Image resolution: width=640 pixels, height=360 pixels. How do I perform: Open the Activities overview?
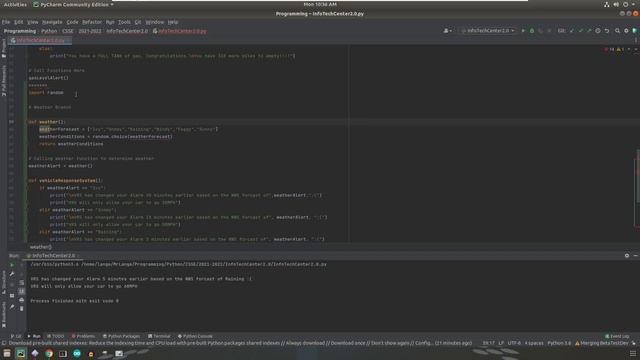point(15,4)
